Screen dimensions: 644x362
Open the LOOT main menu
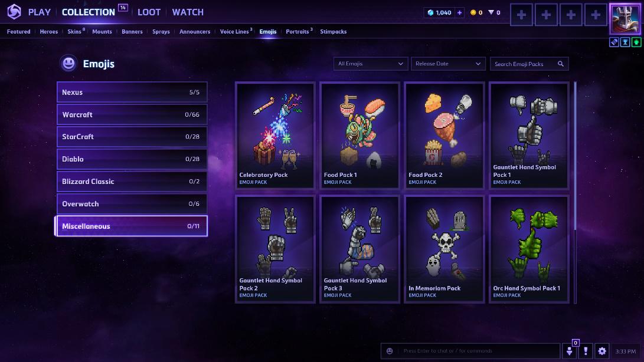coord(149,12)
